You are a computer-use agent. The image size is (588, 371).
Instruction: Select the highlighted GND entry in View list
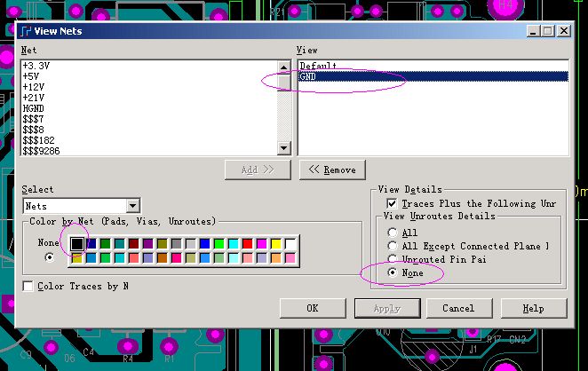433,76
